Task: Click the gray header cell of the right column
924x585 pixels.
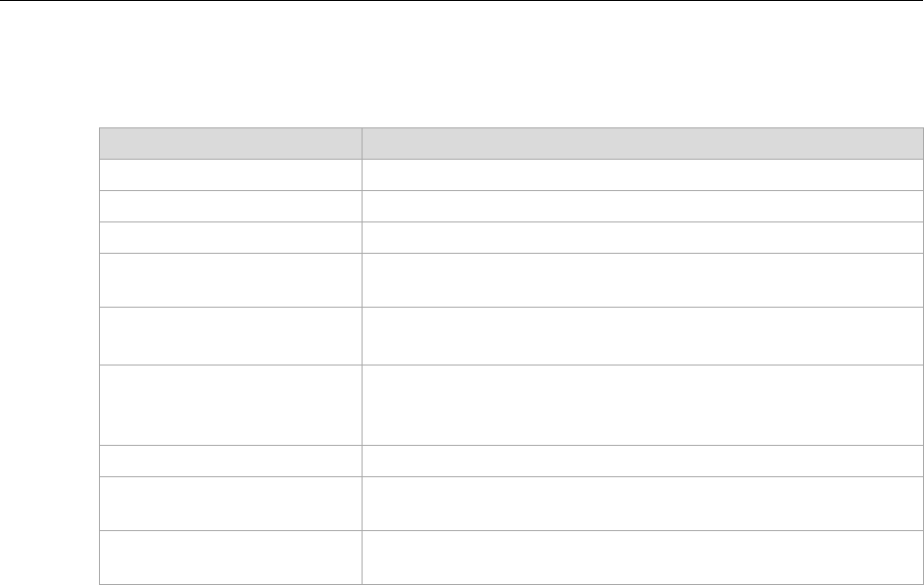Action: point(642,143)
